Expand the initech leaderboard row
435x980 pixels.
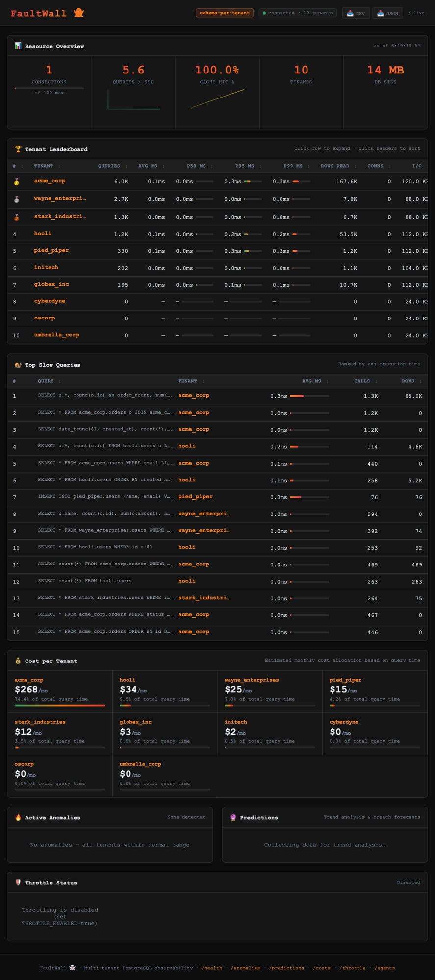(217, 268)
